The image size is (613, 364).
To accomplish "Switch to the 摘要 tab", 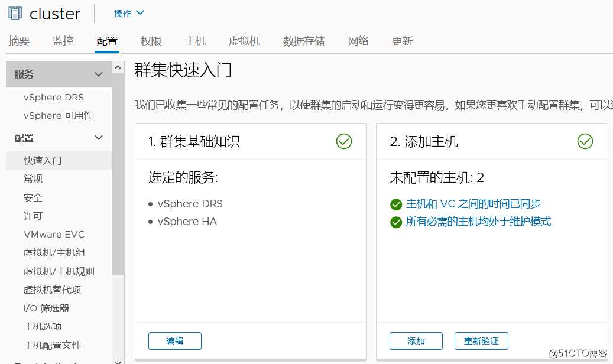I will click(19, 41).
